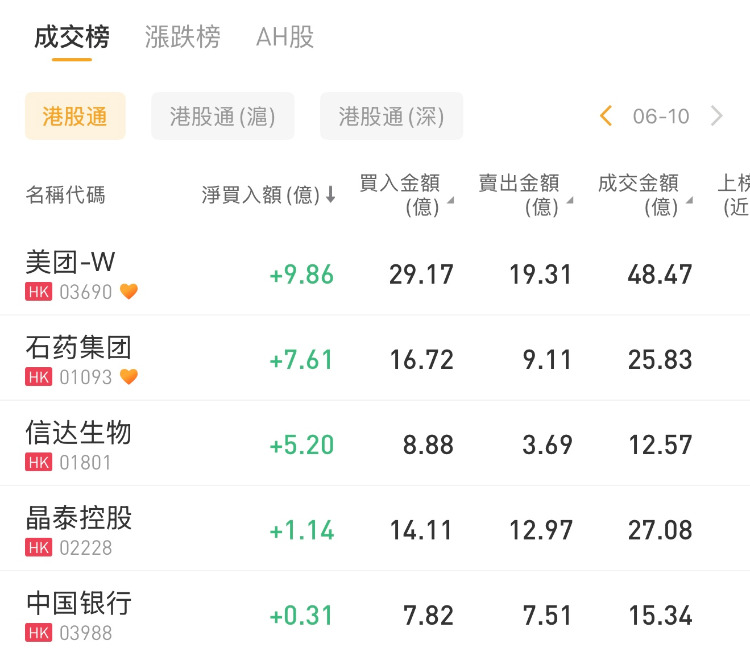Sort by 成交金額 (億) column
The image size is (750, 648).
tap(645, 195)
